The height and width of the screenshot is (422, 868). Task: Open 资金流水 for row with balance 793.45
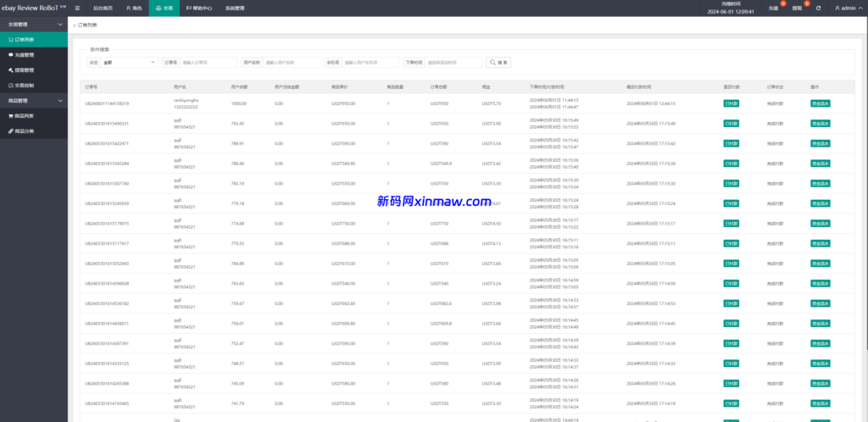pyautogui.click(x=821, y=124)
